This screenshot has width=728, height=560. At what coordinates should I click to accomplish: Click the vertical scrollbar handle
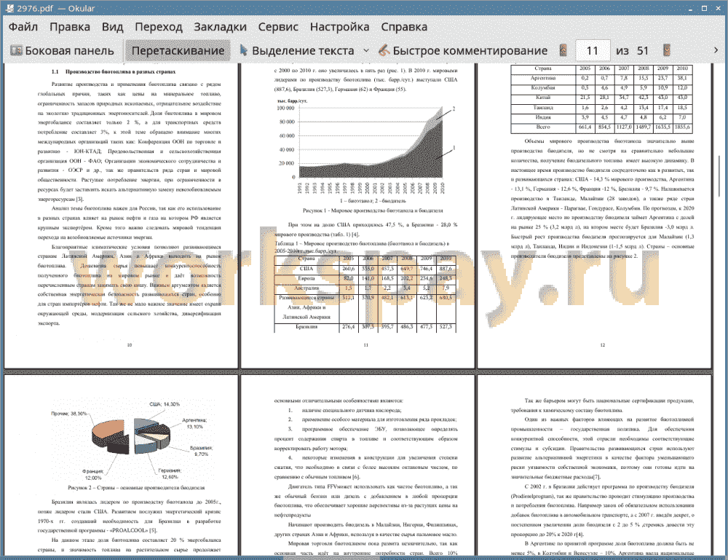pyautogui.click(x=719, y=176)
